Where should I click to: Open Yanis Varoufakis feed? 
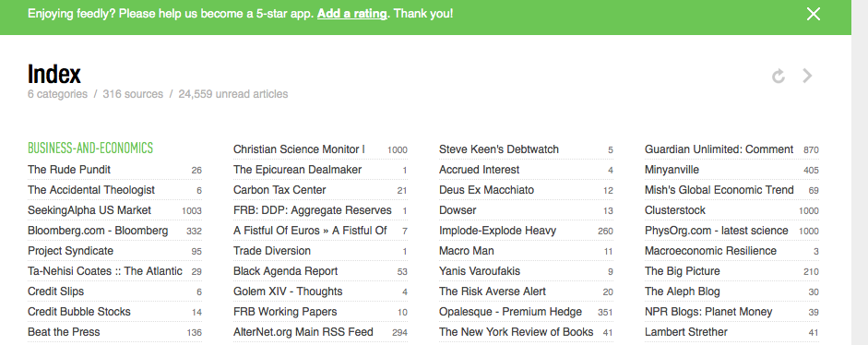pos(526,271)
